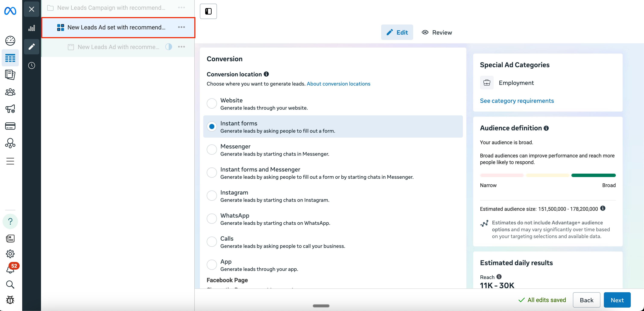Viewport: 644px width, 311px height.
Task: Select New Leads Ad tree item
Action: pyautogui.click(x=118, y=47)
